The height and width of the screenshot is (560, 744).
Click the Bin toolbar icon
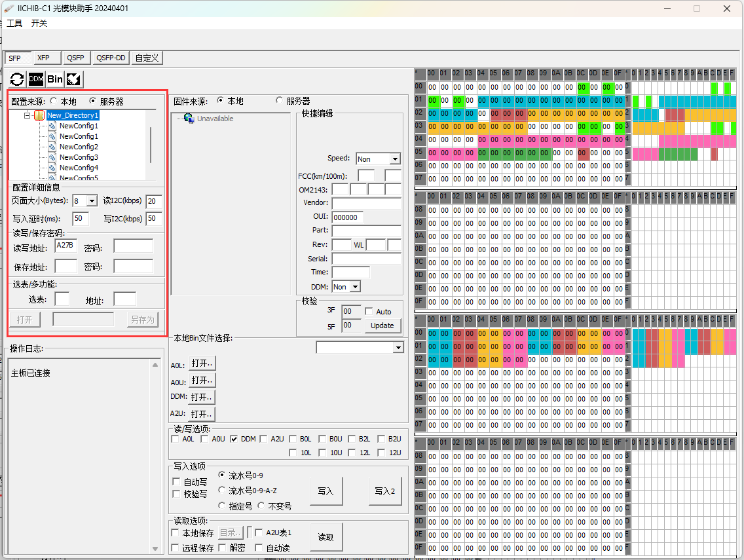55,79
